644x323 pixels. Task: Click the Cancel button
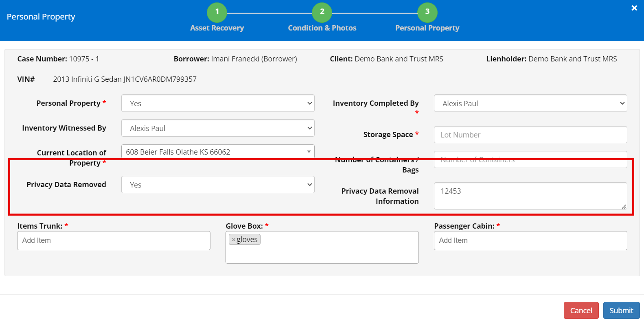[581, 310]
